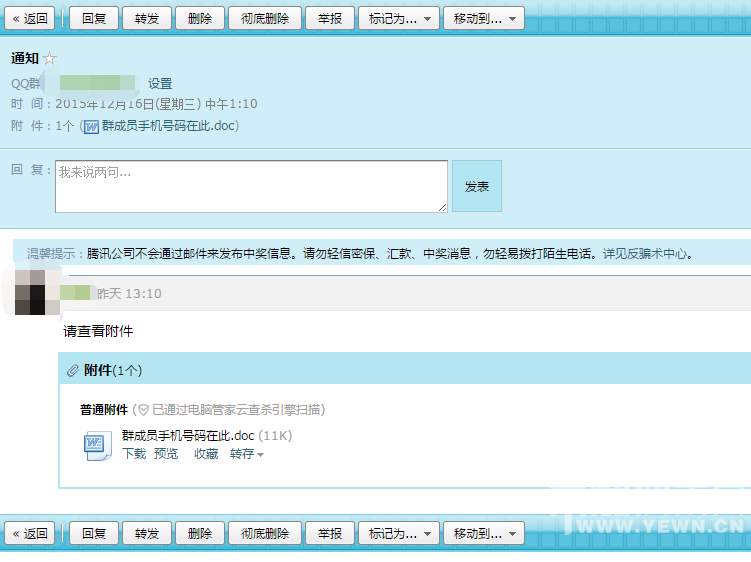Click bottom 返回 button
Screen dimensions: 751x562
pyautogui.click(x=30, y=533)
